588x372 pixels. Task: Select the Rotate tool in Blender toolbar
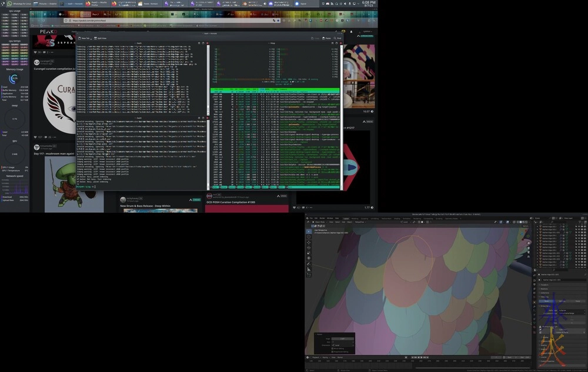[309, 248]
